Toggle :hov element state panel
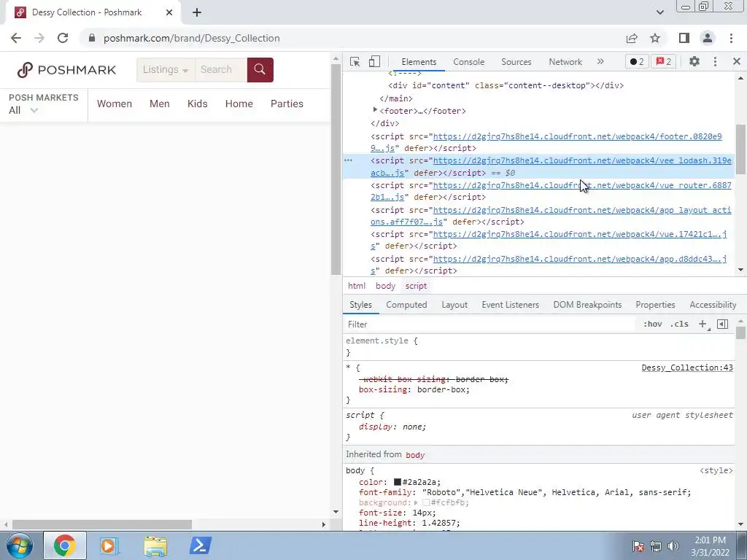The width and height of the screenshot is (747, 560). [652, 324]
